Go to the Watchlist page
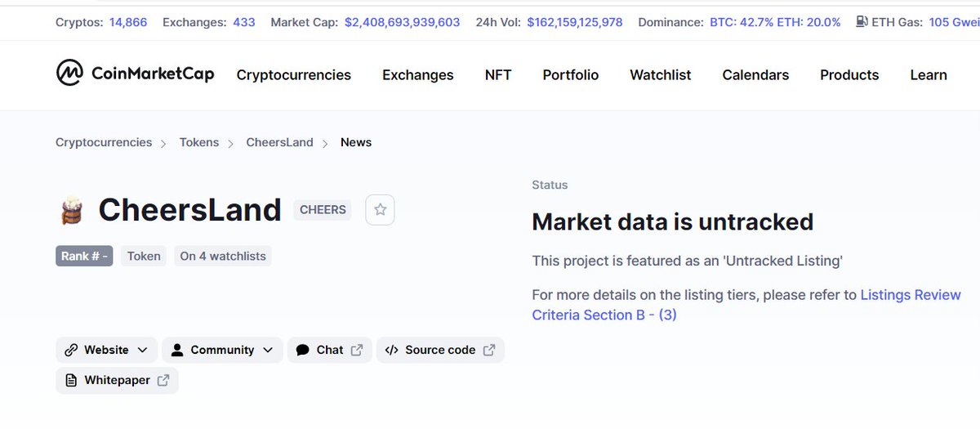 tap(661, 75)
